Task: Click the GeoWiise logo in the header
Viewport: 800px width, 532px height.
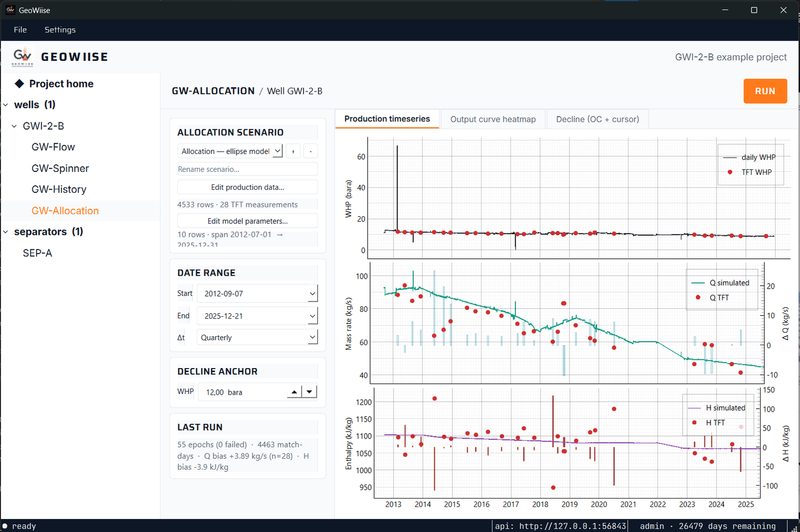Action: (x=22, y=57)
